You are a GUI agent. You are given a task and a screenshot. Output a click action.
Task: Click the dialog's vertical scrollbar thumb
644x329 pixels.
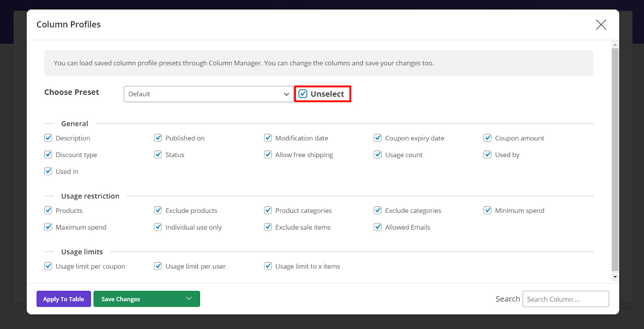(x=615, y=159)
